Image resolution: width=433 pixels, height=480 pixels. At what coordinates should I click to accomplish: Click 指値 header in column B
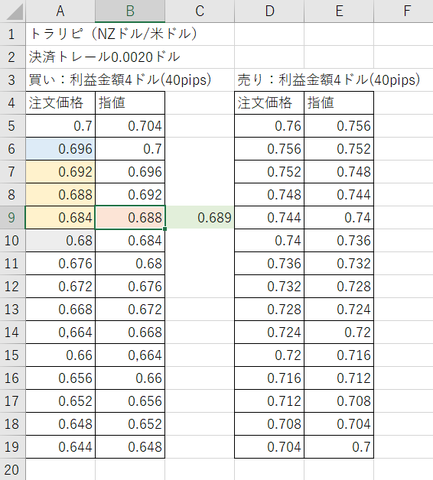[130, 103]
